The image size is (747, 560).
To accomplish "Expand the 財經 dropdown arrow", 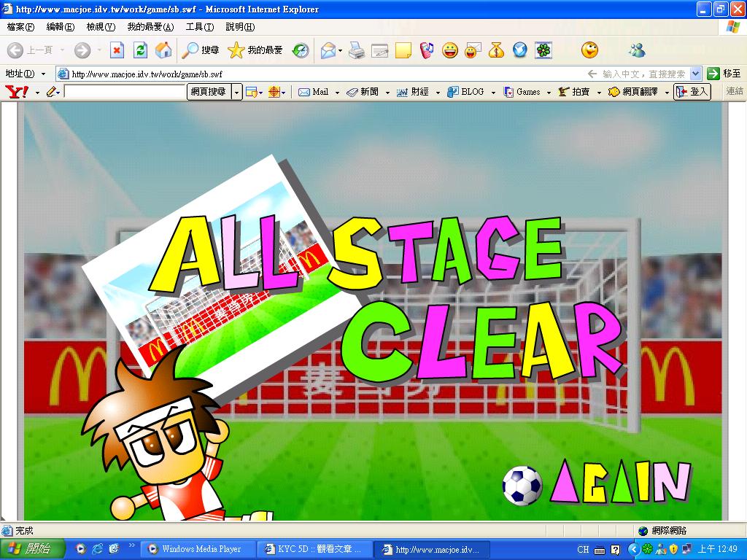I will 438,93.
